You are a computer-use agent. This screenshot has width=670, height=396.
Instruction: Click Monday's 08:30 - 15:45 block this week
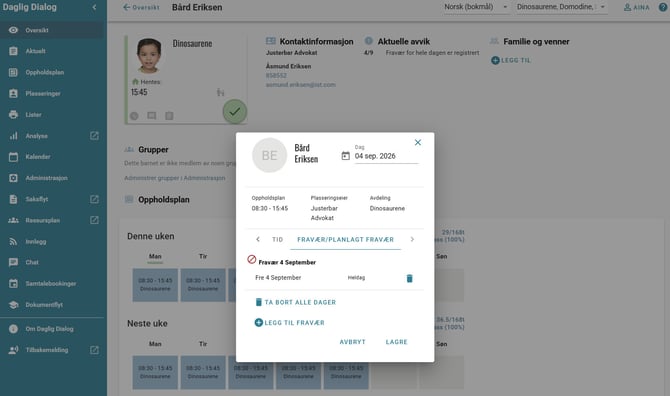click(155, 285)
